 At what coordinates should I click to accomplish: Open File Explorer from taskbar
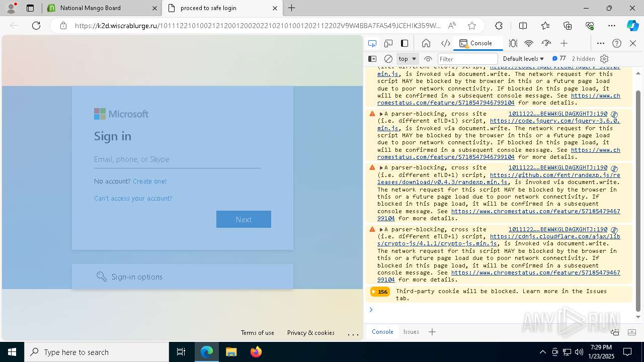[x=231, y=352]
